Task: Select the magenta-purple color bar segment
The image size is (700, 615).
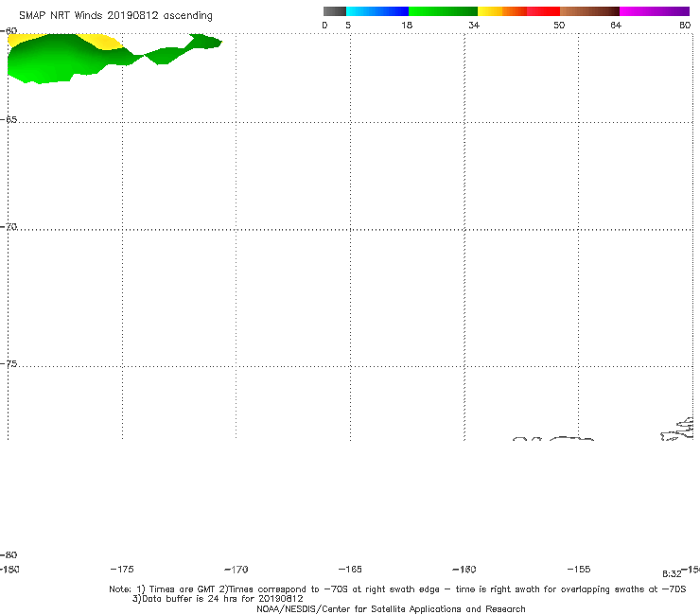Action: (655, 11)
